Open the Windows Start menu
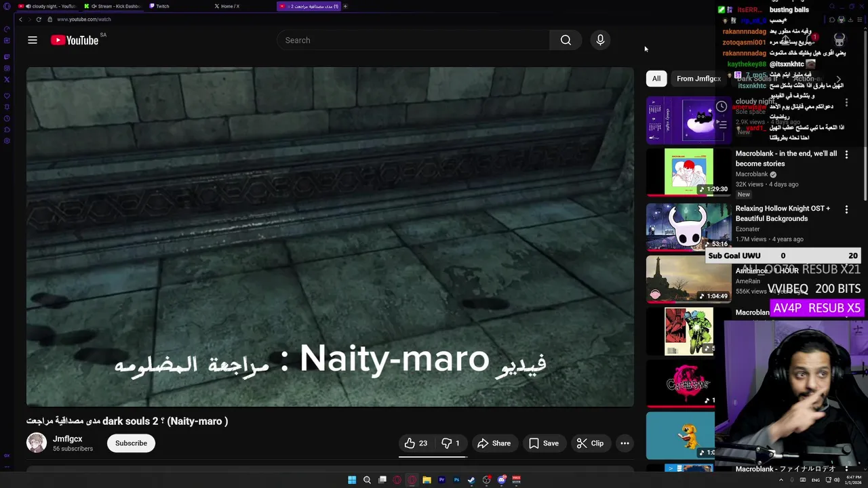The height and width of the screenshot is (488, 868). click(352, 480)
